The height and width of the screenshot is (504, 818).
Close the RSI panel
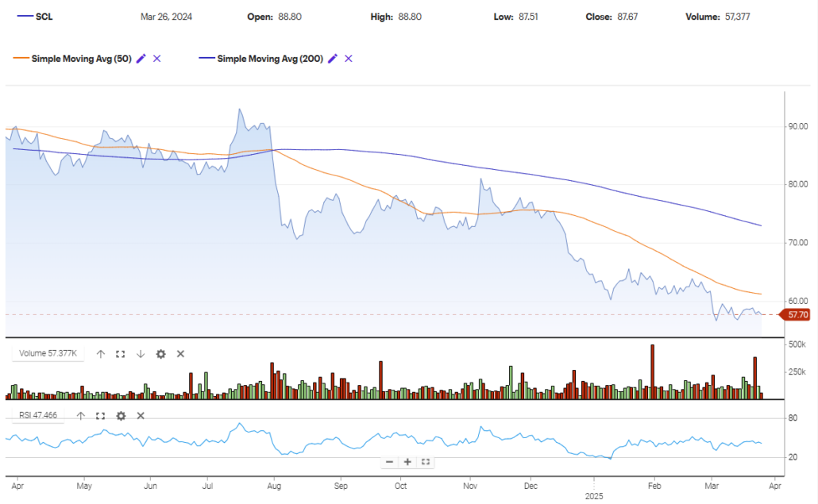pyautogui.click(x=141, y=415)
